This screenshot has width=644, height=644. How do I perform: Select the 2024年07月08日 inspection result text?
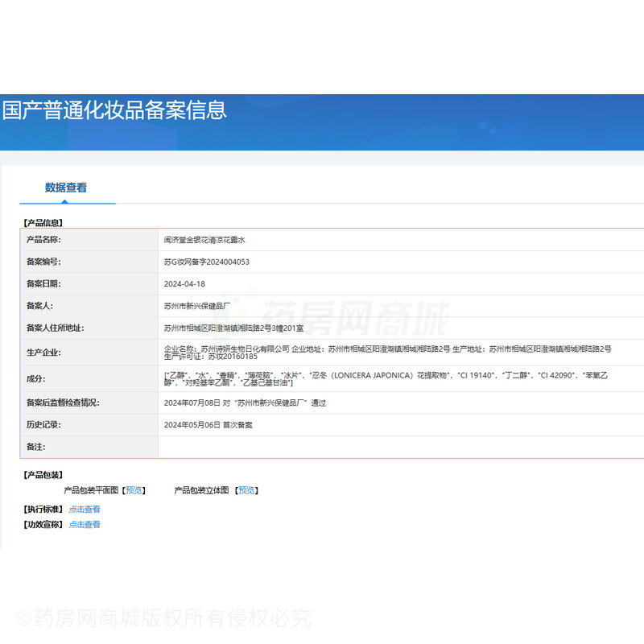point(245,402)
